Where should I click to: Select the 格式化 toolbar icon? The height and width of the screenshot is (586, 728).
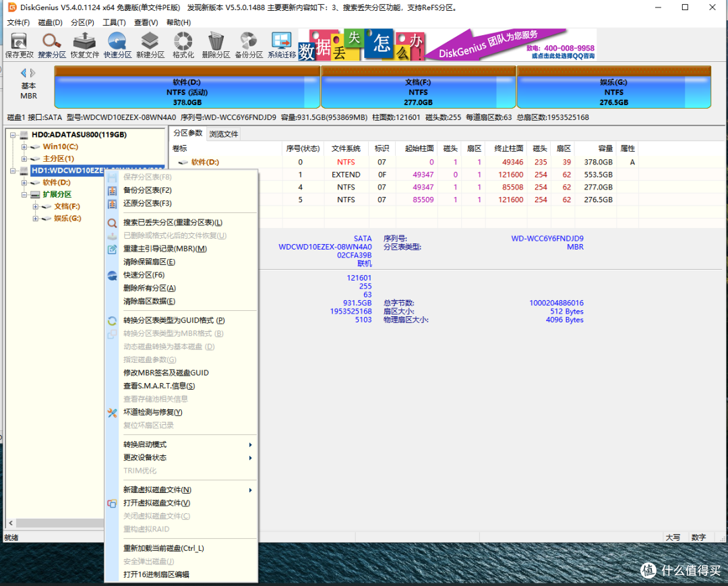pos(183,45)
